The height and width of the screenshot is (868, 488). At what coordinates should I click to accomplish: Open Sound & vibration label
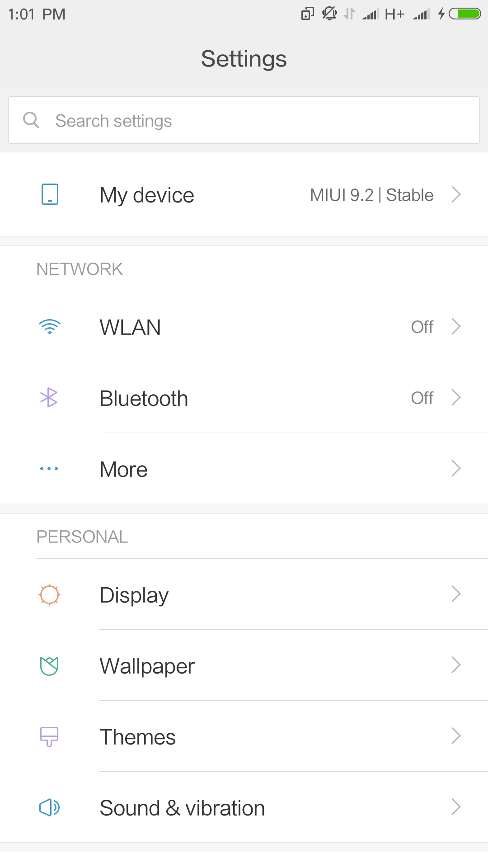tap(182, 808)
